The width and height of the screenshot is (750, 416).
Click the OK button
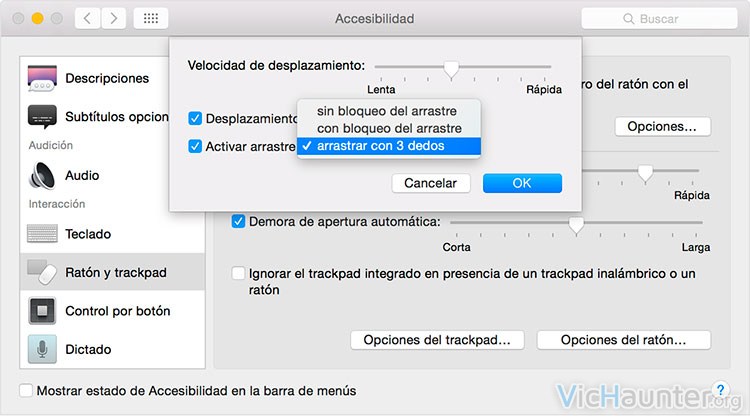522,183
